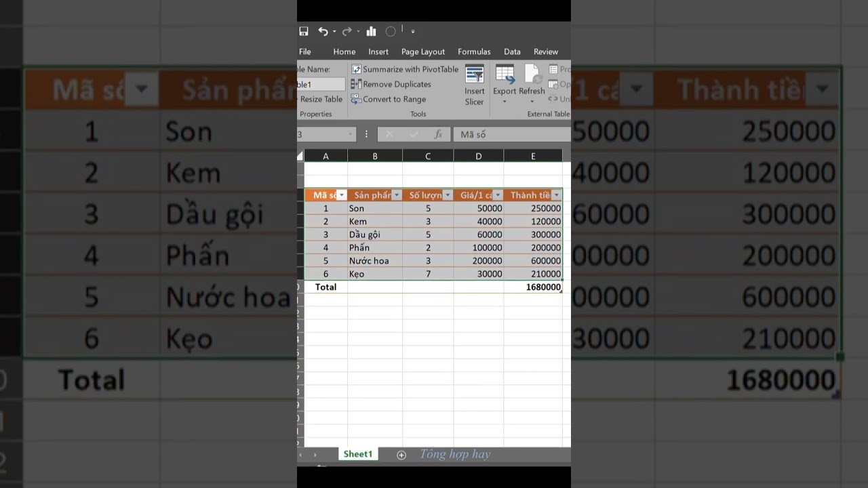Click the Select All corner triangle

[x=300, y=156]
